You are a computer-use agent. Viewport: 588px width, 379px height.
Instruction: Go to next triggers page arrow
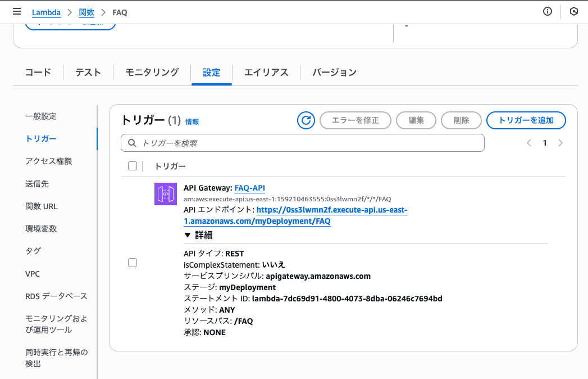(x=560, y=143)
